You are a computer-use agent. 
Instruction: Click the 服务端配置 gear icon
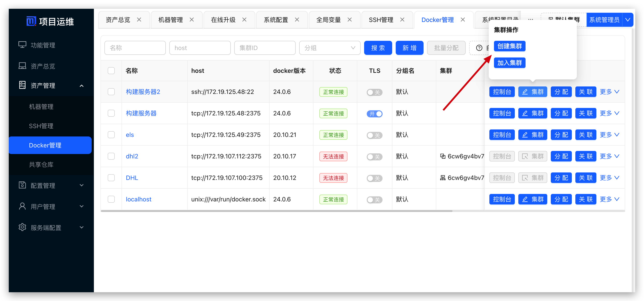pyautogui.click(x=22, y=227)
